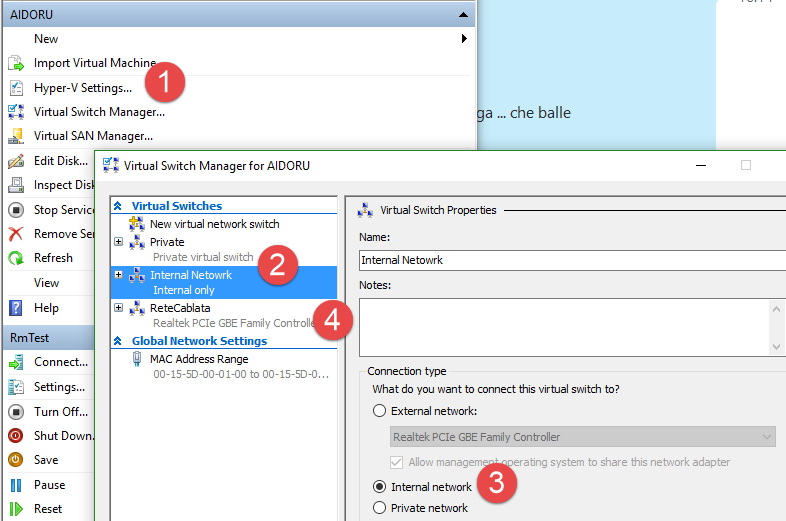The width and height of the screenshot is (786, 521).
Task: Click the Turn Off icon
Action: click(16, 412)
